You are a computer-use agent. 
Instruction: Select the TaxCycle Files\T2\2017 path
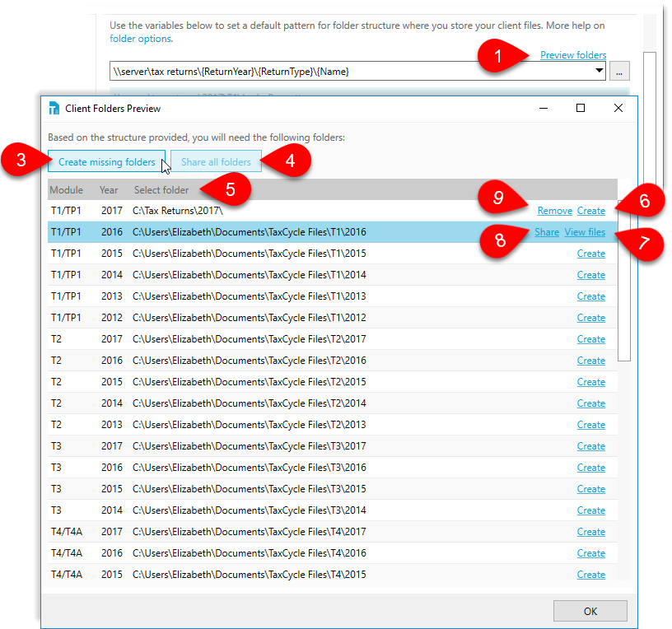[250, 339]
